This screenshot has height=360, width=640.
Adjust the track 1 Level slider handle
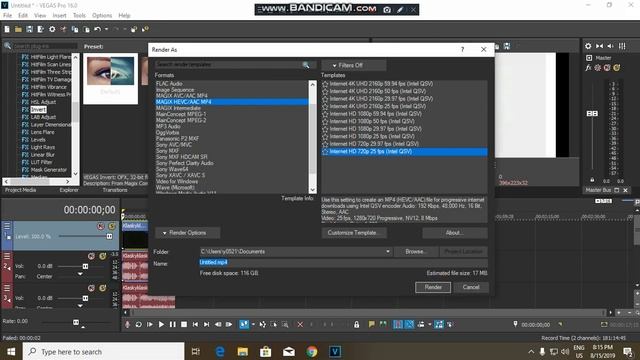point(109,236)
